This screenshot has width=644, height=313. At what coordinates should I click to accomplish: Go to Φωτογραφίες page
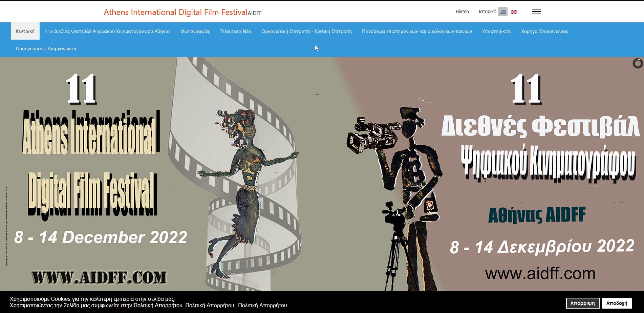[x=195, y=31]
